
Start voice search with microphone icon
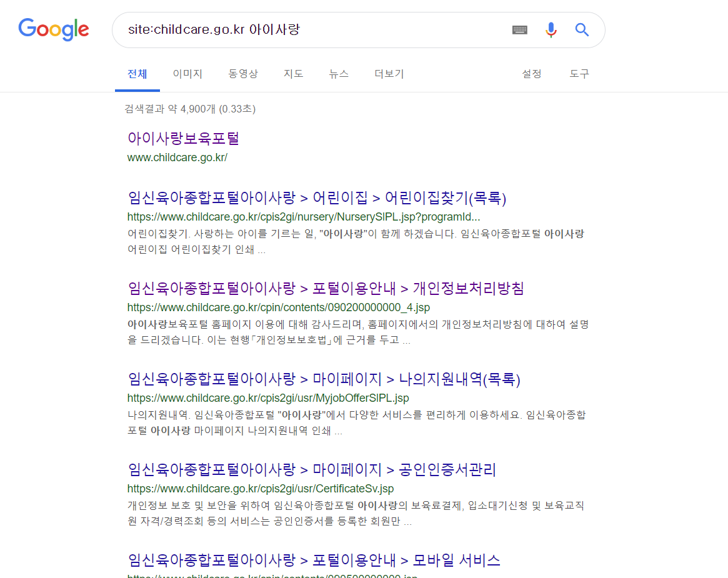tap(551, 30)
